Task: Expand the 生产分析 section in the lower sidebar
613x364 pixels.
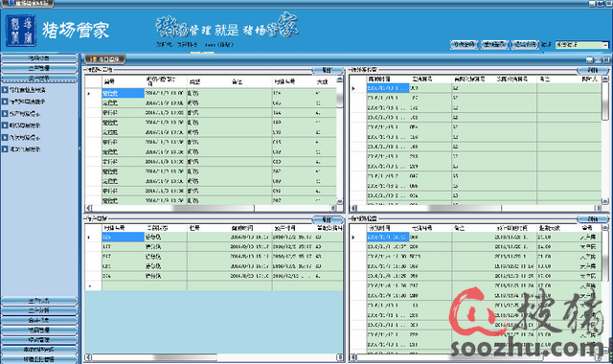Action: click(x=39, y=310)
